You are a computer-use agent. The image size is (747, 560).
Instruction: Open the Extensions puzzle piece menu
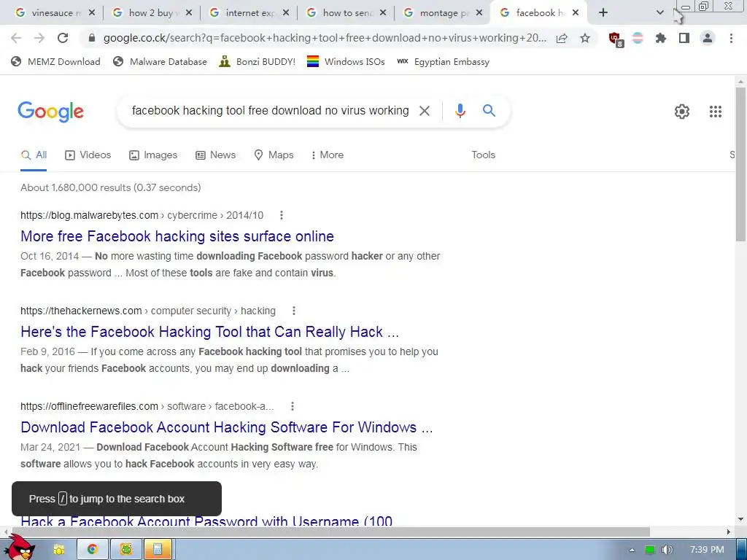[x=661, y=38]
